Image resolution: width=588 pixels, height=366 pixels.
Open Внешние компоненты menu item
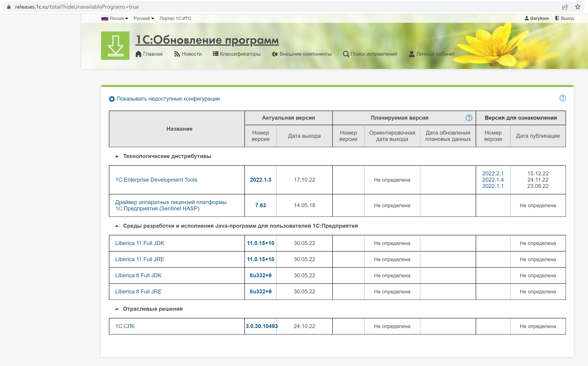pos(302,54)
